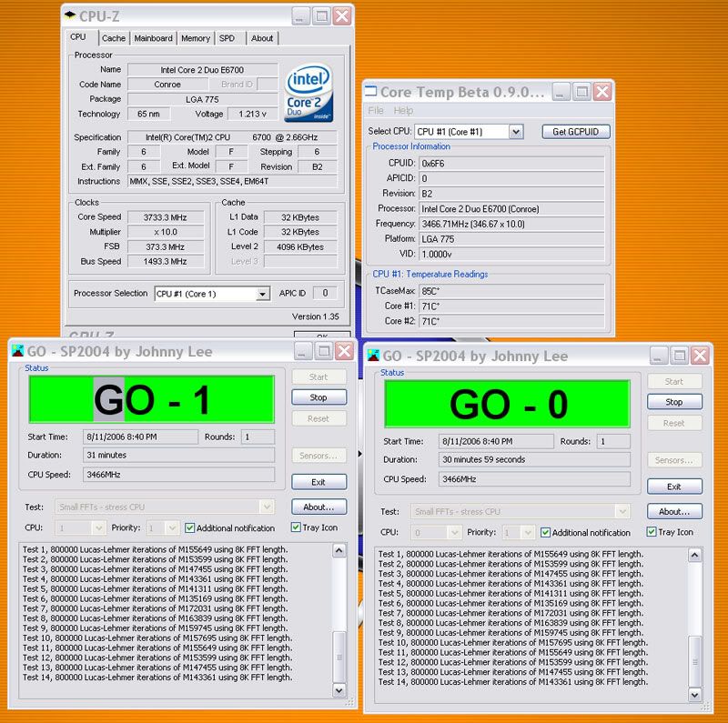Screen dimensions: 728x723
Task: Expand the Processor Selection dropdown in CPU-Z
Action: (263, 294)
